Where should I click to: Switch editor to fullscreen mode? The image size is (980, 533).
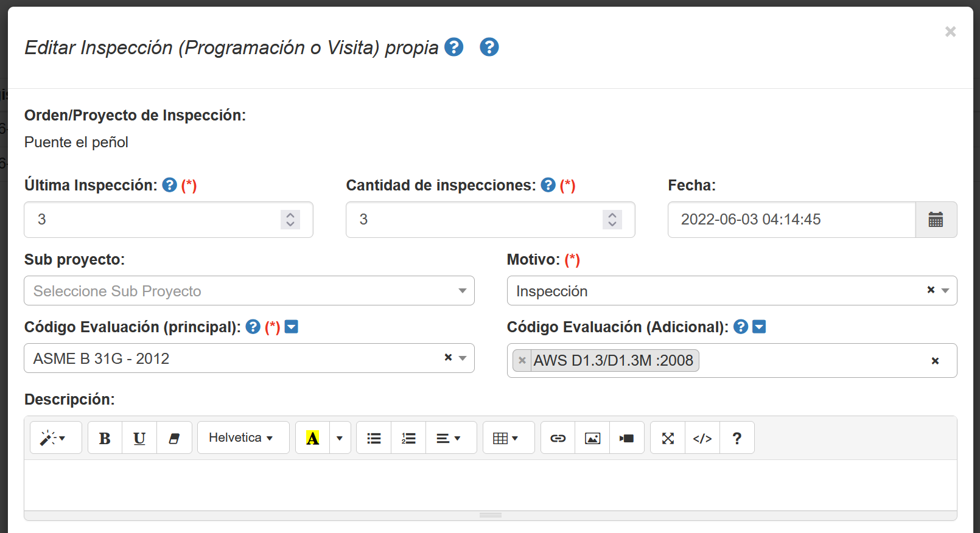[668, 438]
